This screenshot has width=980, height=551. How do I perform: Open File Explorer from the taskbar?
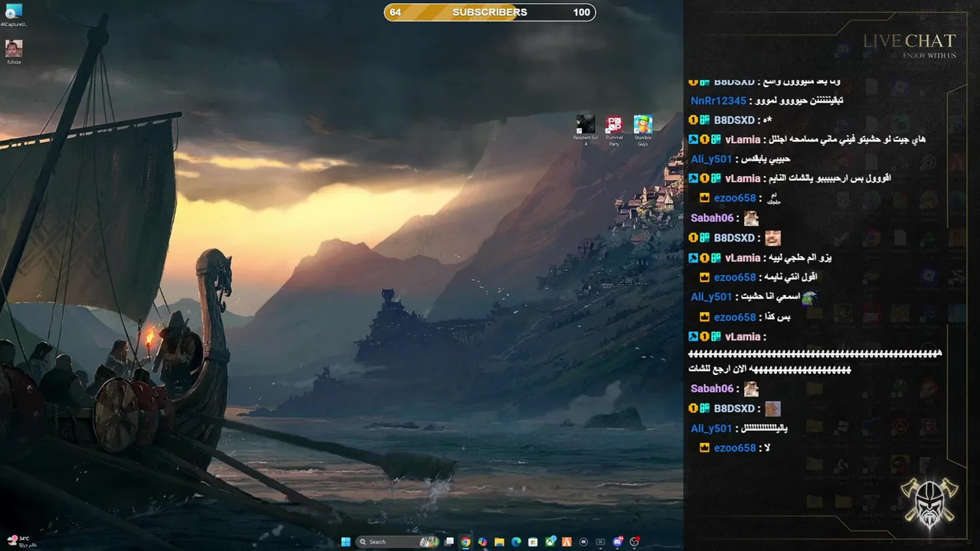click(x=499, y=542)
